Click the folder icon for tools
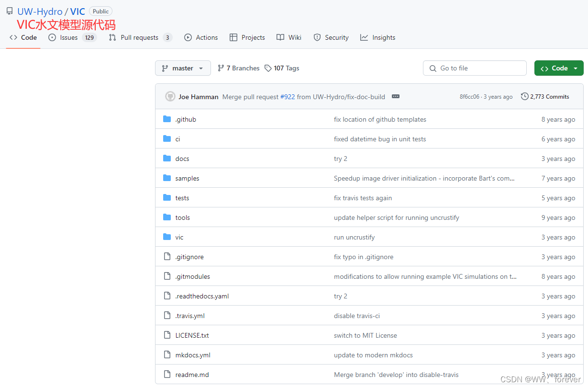This screenshot has height=388, width=588. click(167, 217)
